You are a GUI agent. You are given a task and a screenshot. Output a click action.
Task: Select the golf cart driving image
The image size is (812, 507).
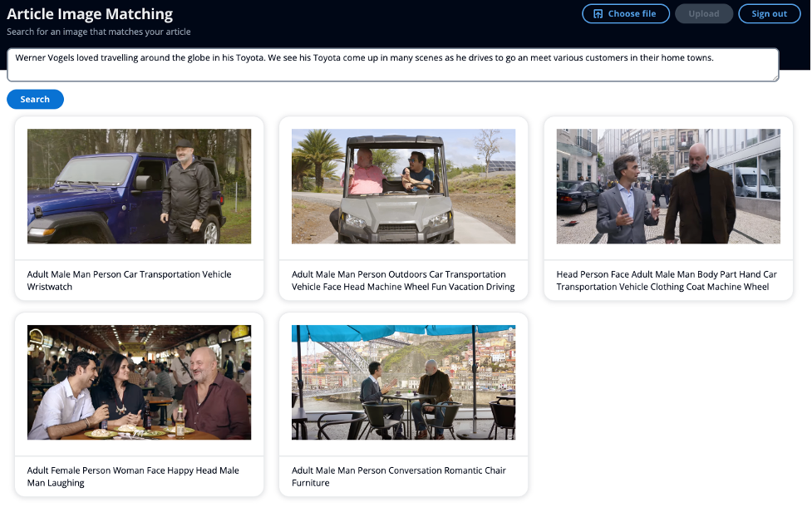tap(403, 186)
